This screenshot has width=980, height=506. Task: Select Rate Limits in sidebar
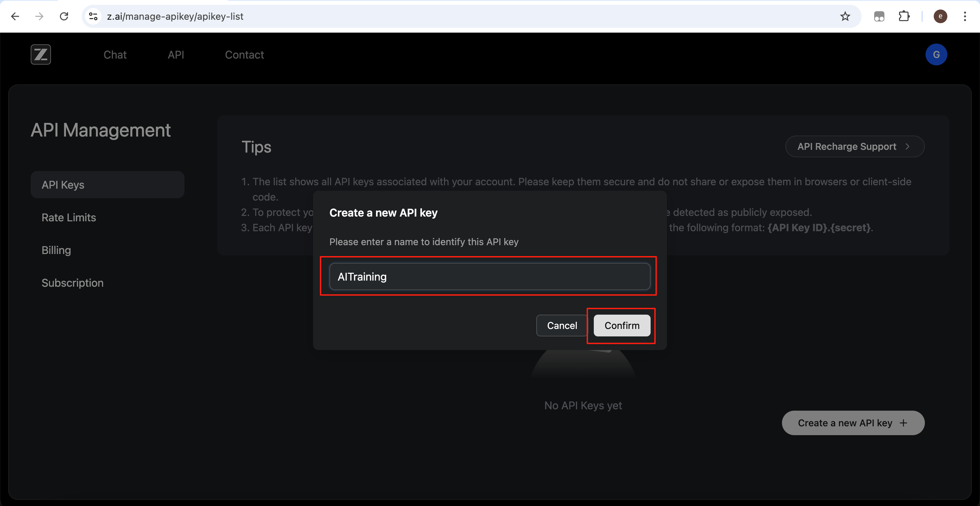pyautogui.click(x=68, y=217)
